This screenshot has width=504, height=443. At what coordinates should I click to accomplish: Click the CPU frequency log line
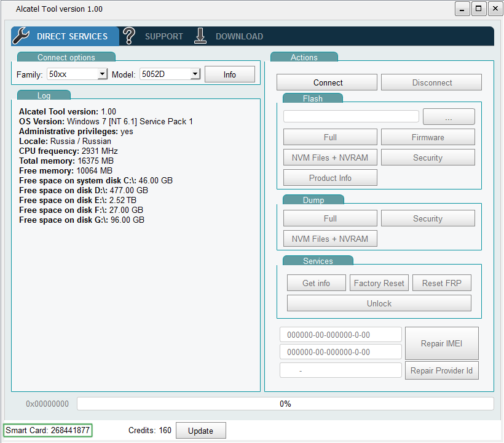[x=68, y=151]
